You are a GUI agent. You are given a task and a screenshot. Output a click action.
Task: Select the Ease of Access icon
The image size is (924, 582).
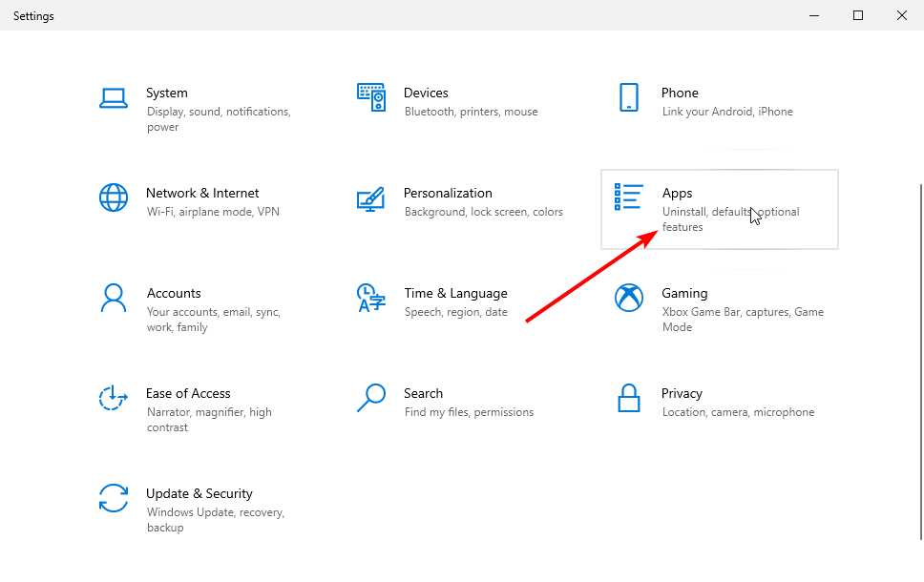(x=114, y=398)
